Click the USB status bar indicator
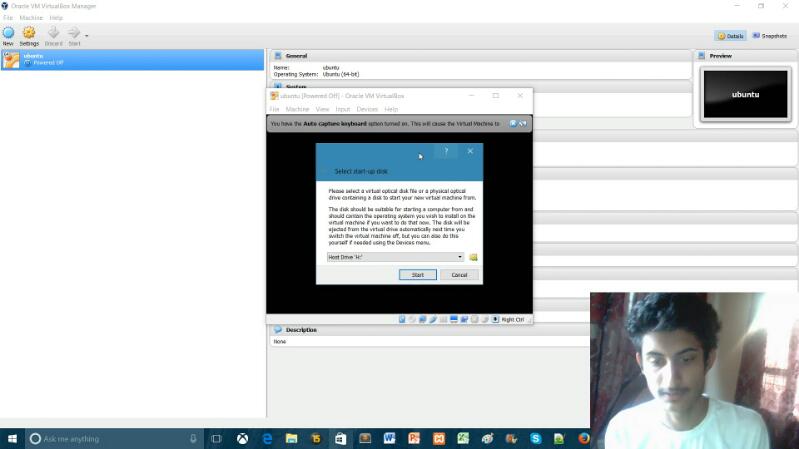The height and width of the screenshot is (449, 799). 433,320
